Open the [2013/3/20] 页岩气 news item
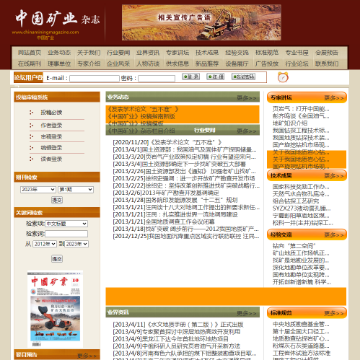 click(x=185, y=157)
